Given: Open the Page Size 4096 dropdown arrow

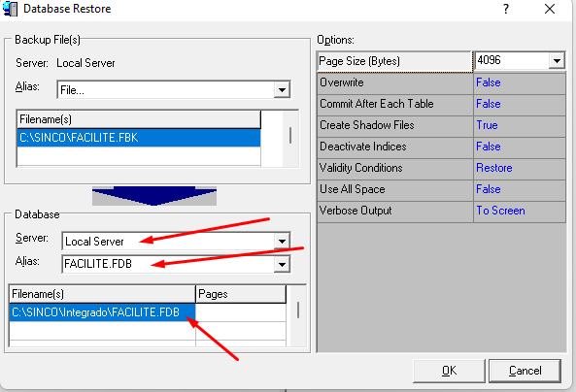Looking at the screenshot, I should coord(557,60).
